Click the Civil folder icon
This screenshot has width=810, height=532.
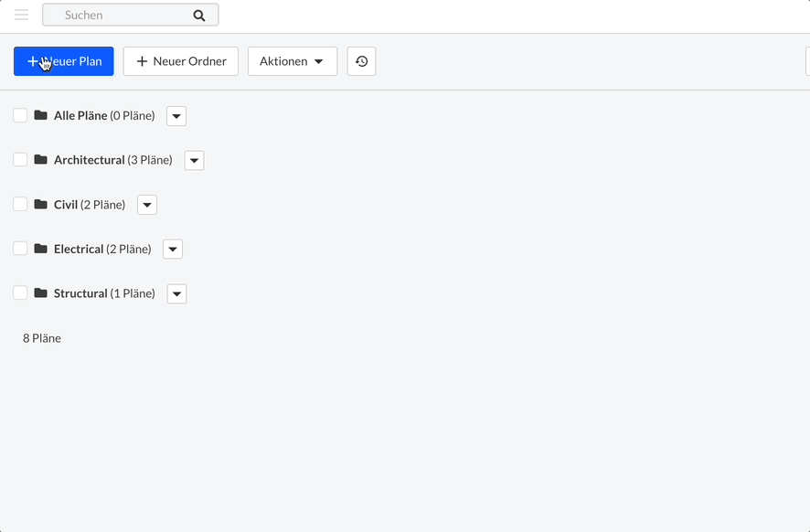40,204
